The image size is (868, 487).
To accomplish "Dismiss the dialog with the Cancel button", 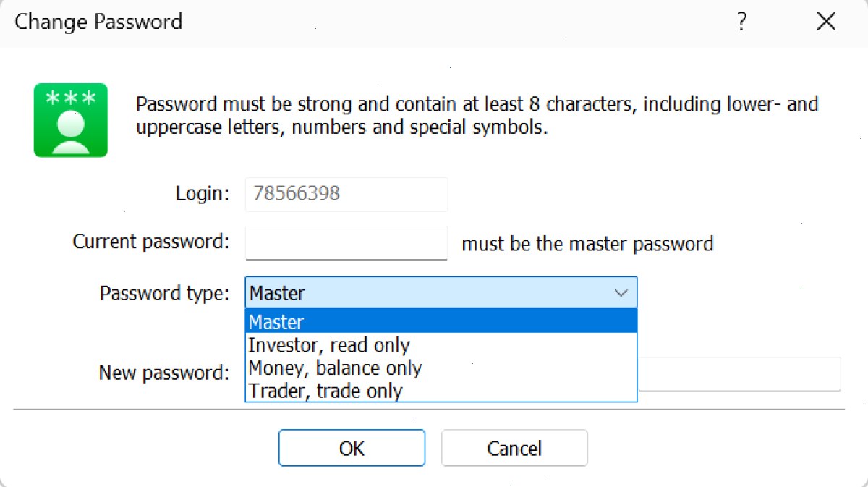I will [x=514, y=448].
